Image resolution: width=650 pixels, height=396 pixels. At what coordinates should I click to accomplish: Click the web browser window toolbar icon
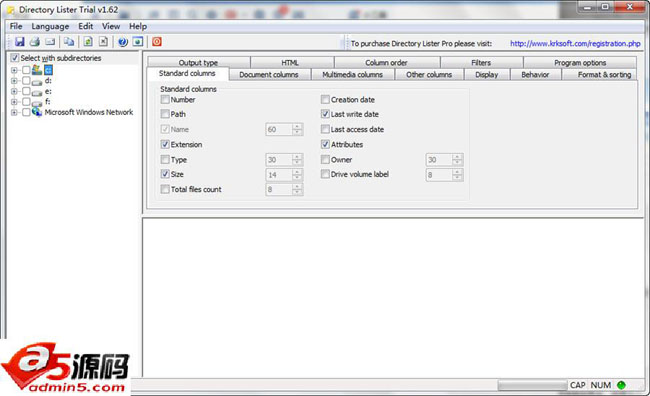coord(138,42)
